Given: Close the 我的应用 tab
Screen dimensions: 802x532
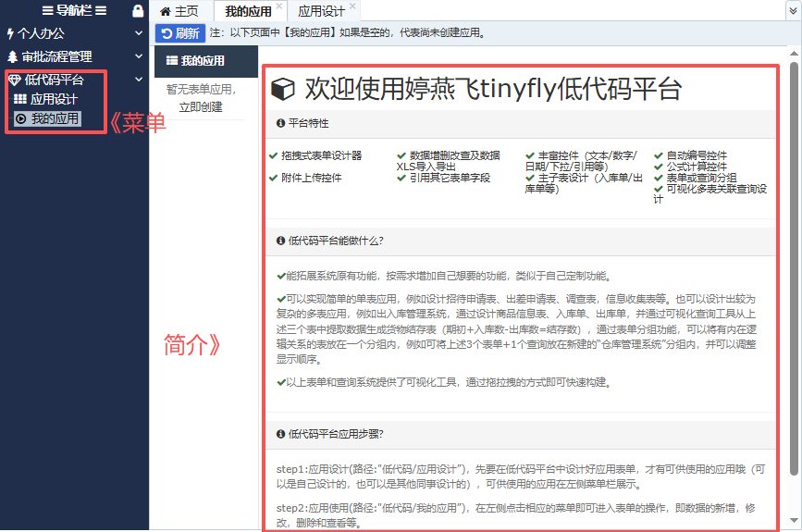Looking at the screenshot, I should coord(279,6).
